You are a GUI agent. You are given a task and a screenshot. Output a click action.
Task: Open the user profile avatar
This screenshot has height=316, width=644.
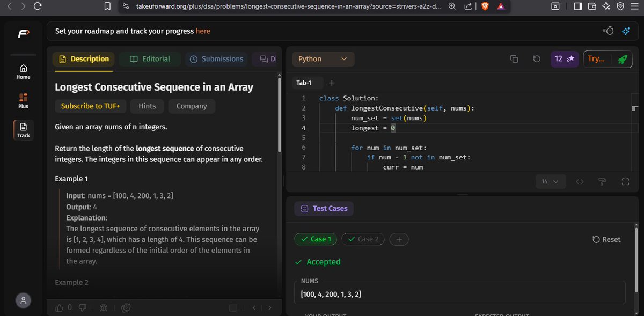(x=23, y=300)
